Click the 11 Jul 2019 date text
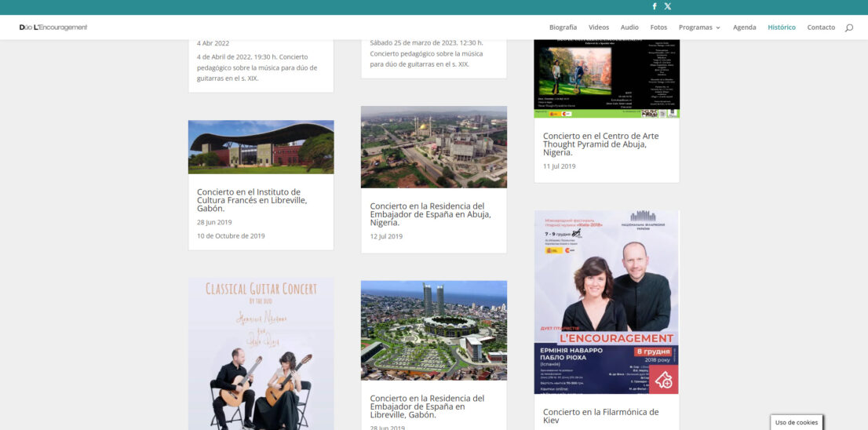This screenshot has width=868, height=430. pyautogui.click(x=559, y=166)
